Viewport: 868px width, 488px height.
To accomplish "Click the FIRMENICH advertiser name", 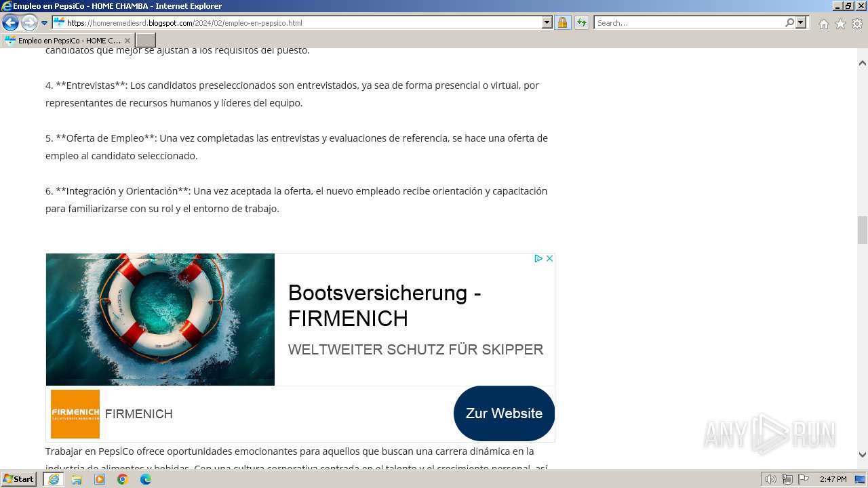I will [x=139, y=414].
